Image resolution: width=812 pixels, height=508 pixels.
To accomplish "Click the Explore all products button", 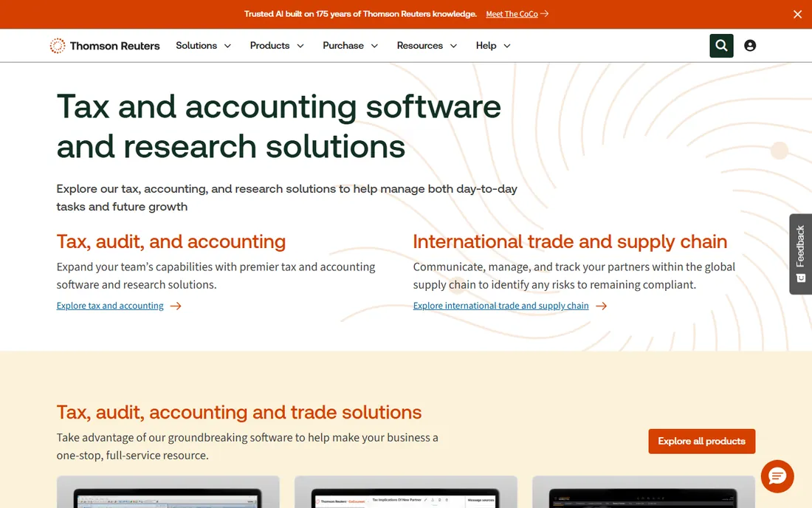I will [x=702, y=442].
